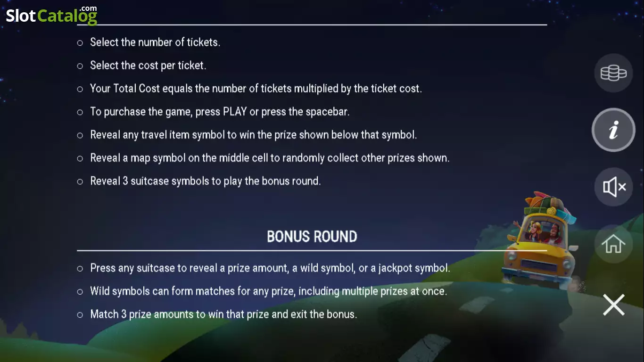Click the bullet beside 'Select the number of tickets'
Viewport: 644px width, 362px height.
[x=80, y=43]
